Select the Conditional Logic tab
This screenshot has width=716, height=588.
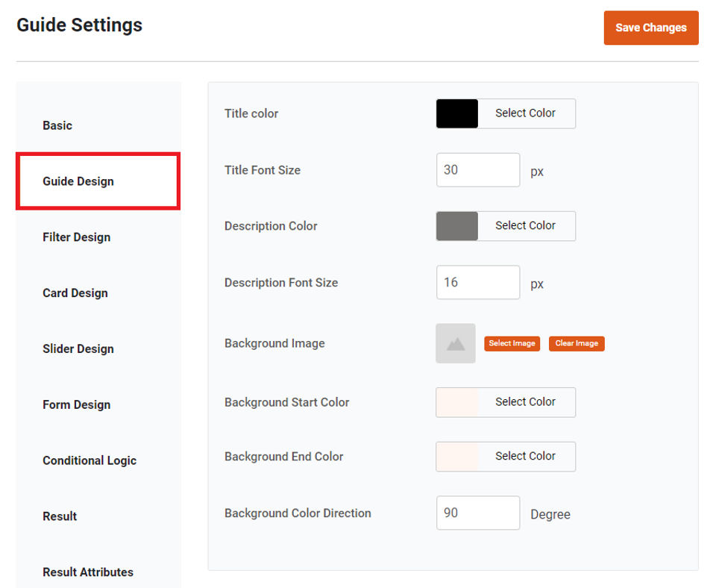pyautogui.click(x=89, y=460)
